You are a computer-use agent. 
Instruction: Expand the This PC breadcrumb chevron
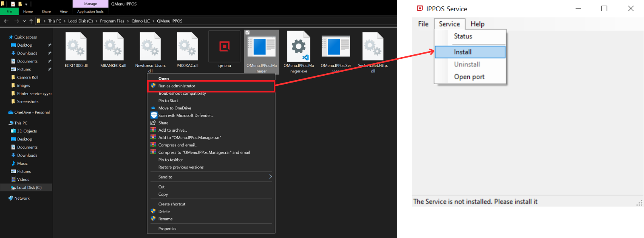(x=64, y=21)
